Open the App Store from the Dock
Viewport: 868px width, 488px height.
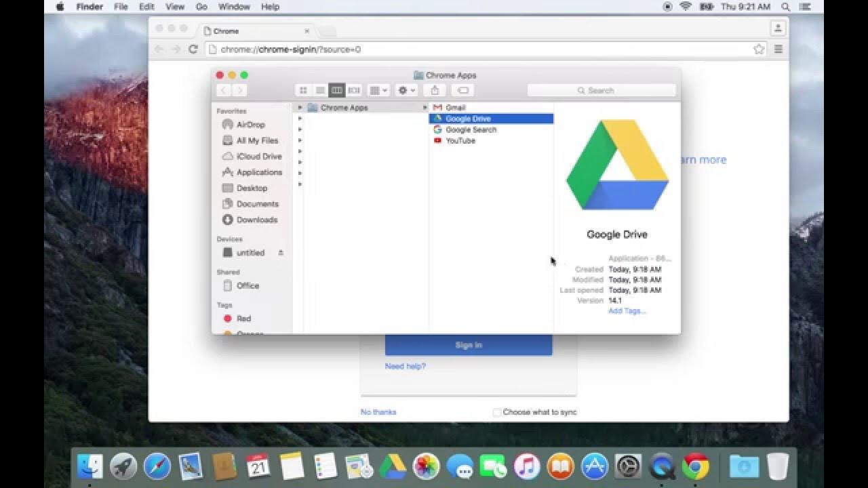pyautogui.click(x=594, y=466)
